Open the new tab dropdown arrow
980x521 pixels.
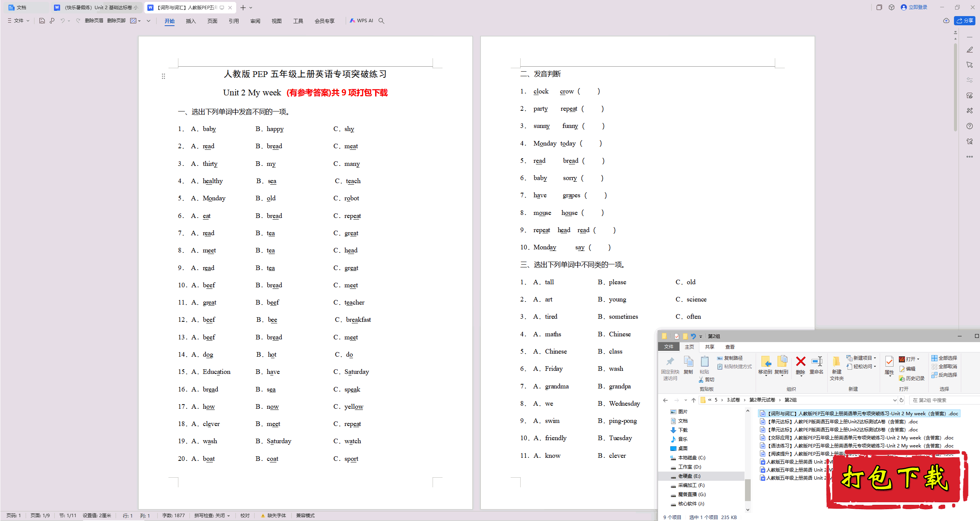click(x=251, y=8)
